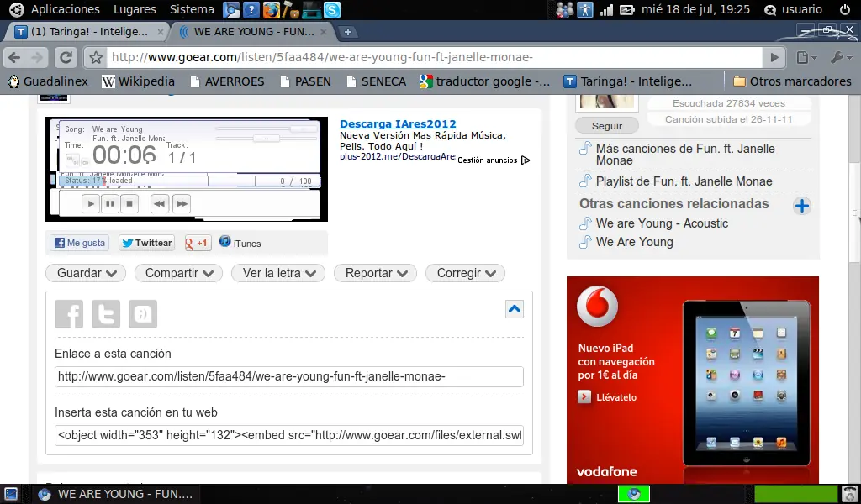
Task: Open the traductor google bookmark
Action: click(484, 81)
